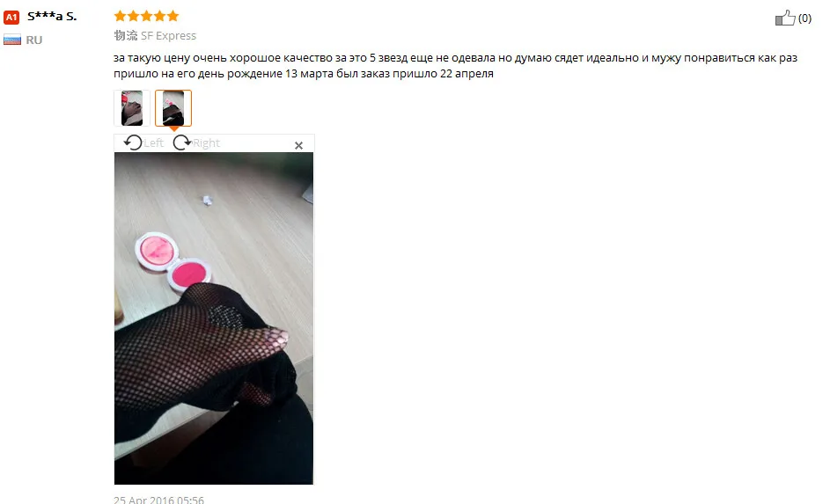Click the fifth orange rating star

pyautogui.click(x=173, y=16)
